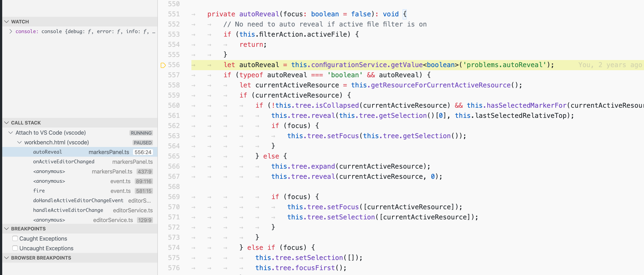Select the handleActiveEditorChange stack frame
Image resolution: width=644 pixels, height=275 pixels.
(x=68, y=210)
